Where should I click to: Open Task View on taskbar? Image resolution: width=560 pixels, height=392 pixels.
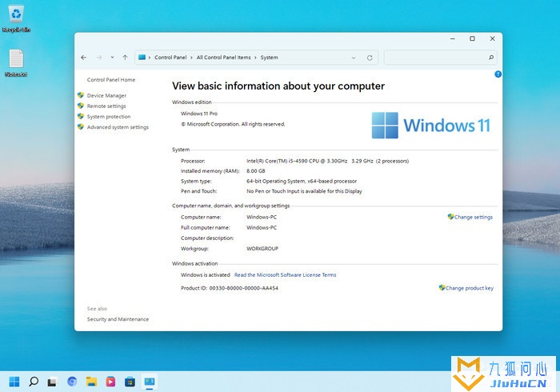tap(52, 382)
